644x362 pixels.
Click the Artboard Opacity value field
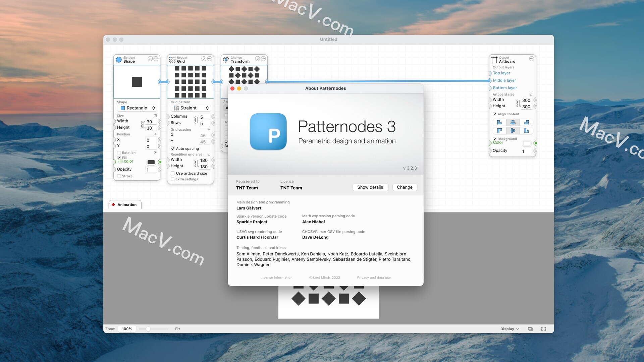point(527,151)
